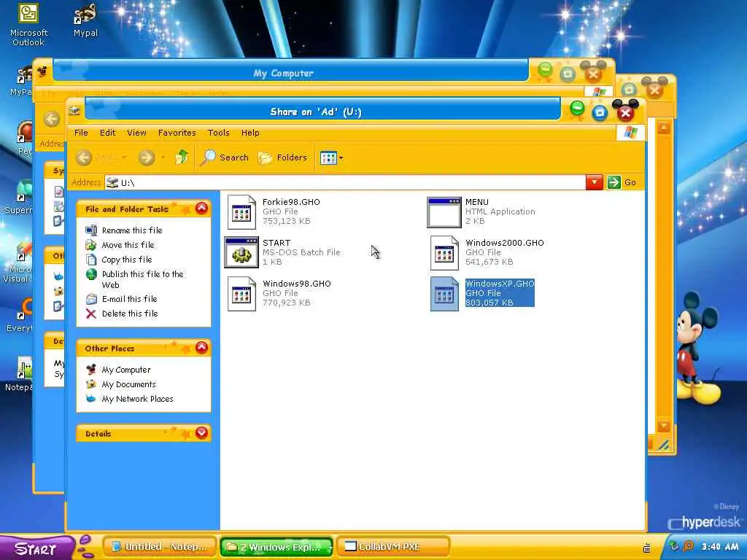The width and height of the screenshot is (747, 560).
Task: Collapse the Other Places panel
Action: tap(201, 348)
